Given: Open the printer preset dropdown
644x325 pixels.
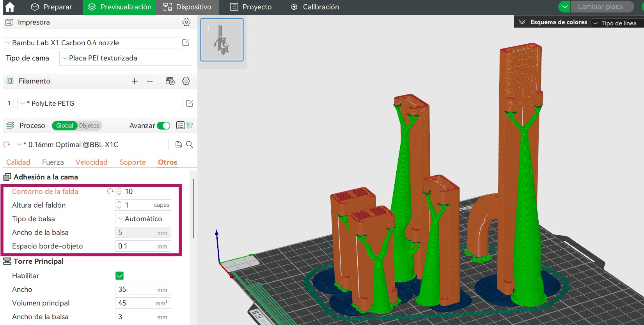Looking at the screenshot, I should point(92,43).
